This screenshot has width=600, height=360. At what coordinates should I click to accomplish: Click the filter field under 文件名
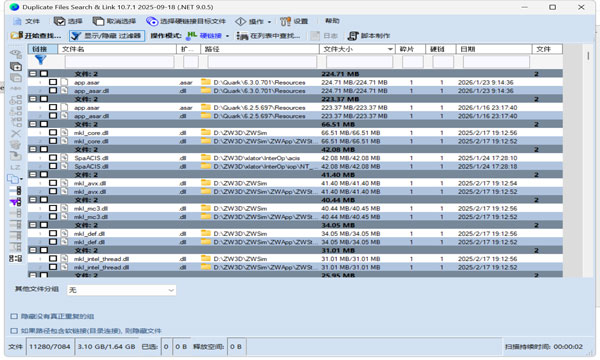pyautogui.click(x=119, y=62)
